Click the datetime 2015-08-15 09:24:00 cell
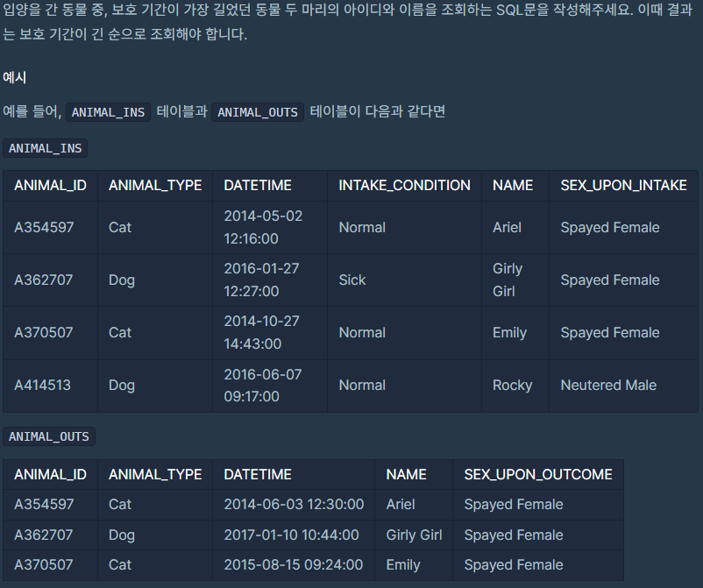The height and width of the screenshot is (588, 703). click(x=294, y=564)
